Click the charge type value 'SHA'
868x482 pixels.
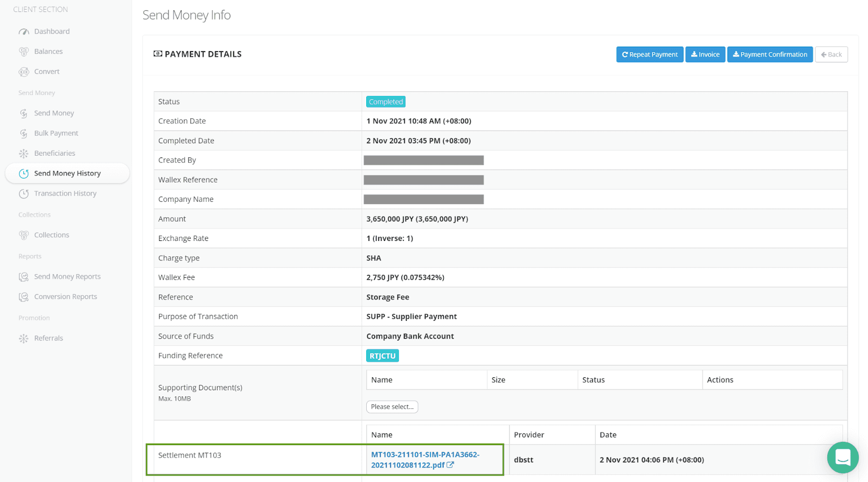click(374, 258)
